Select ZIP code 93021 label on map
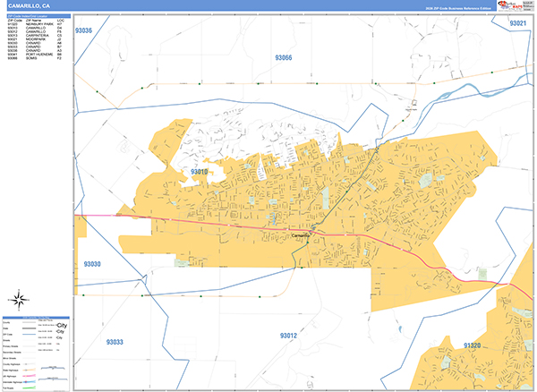This screenshot has height=392, width=537. tap(517, 23)
